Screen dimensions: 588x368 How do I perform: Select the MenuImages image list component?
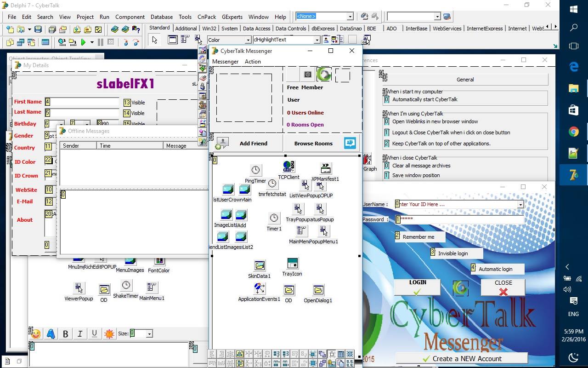pyautogui.click(x=130, y=262)
